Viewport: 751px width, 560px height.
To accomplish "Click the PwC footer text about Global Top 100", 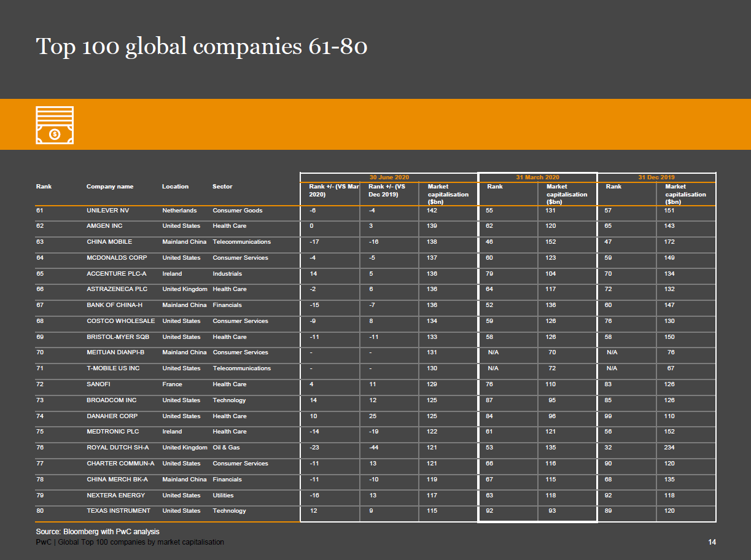I will coord(130,542).
